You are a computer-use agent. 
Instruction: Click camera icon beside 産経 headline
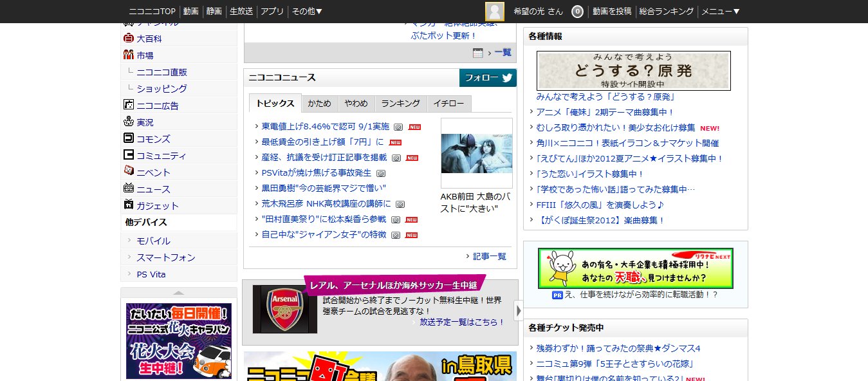396,158
